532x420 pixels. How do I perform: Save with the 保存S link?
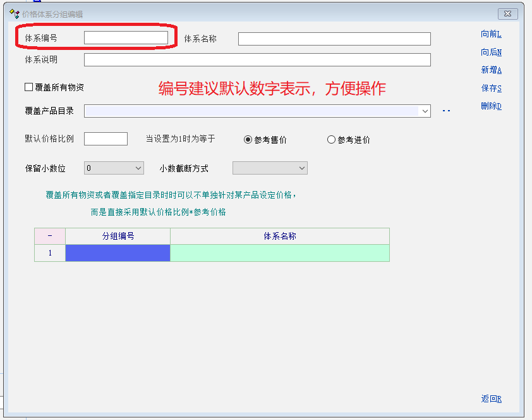click(490, 89)
